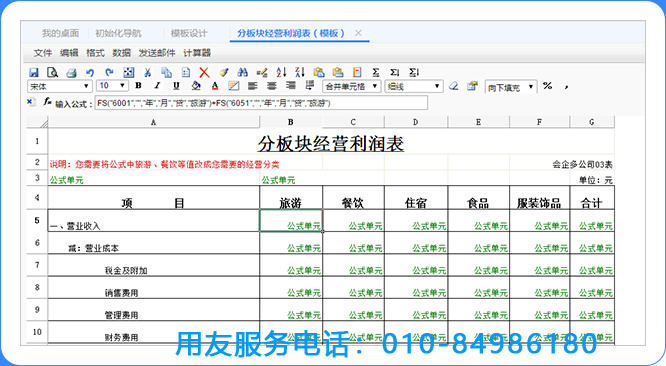This screenshot has width=666, height=366.
Task: Undo the last action
Action: click(x=90, y=73)
